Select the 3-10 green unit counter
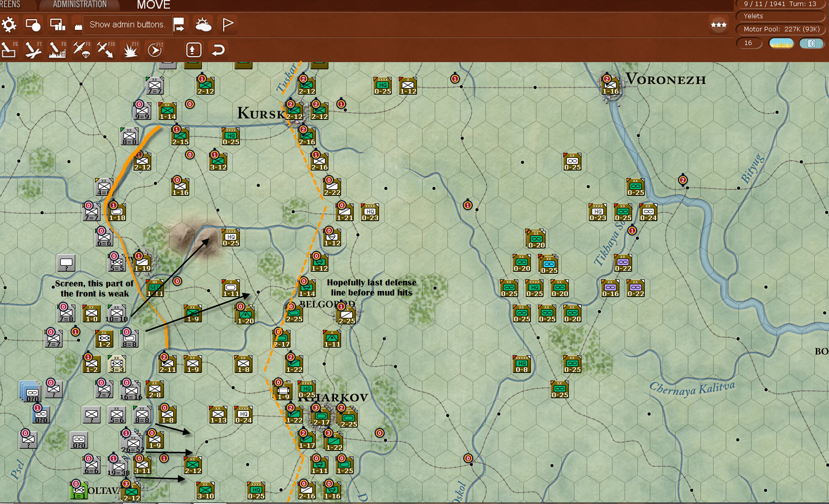 click(x=205, y=491)
